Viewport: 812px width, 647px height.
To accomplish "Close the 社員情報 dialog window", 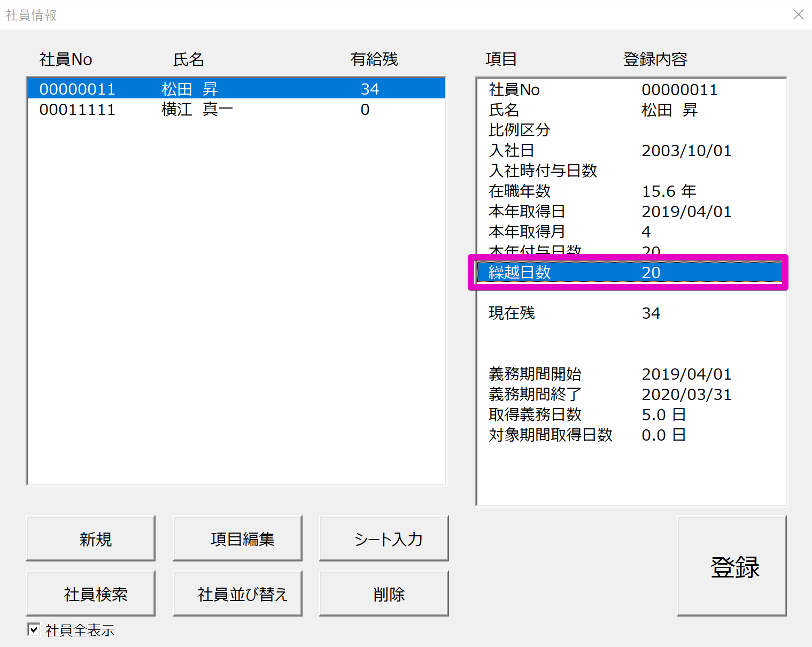I will click(798, 14).
